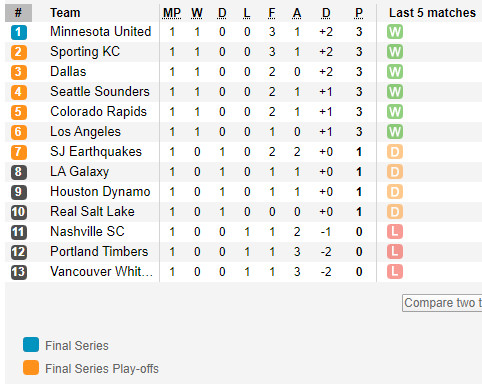This screenshot has height=384, width=482.
Task: Click the blue rank 1 position badge
Action: (19, 32)
